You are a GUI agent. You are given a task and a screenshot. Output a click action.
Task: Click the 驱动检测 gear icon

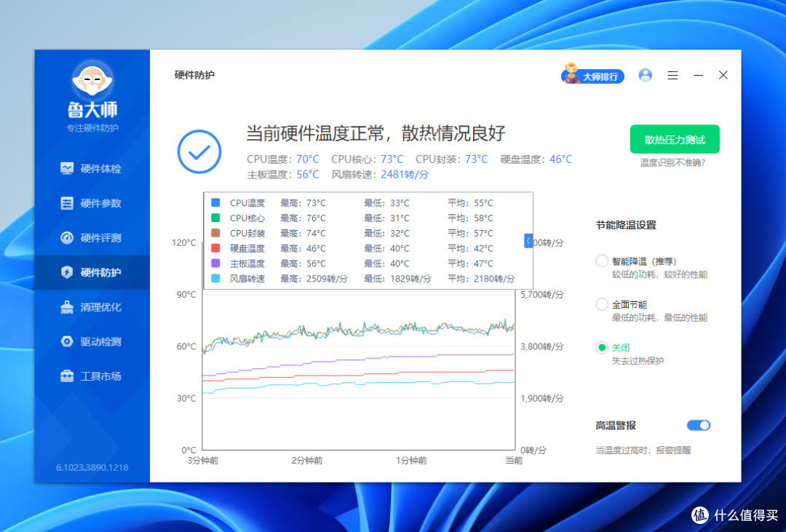click(x=67, y=341)
